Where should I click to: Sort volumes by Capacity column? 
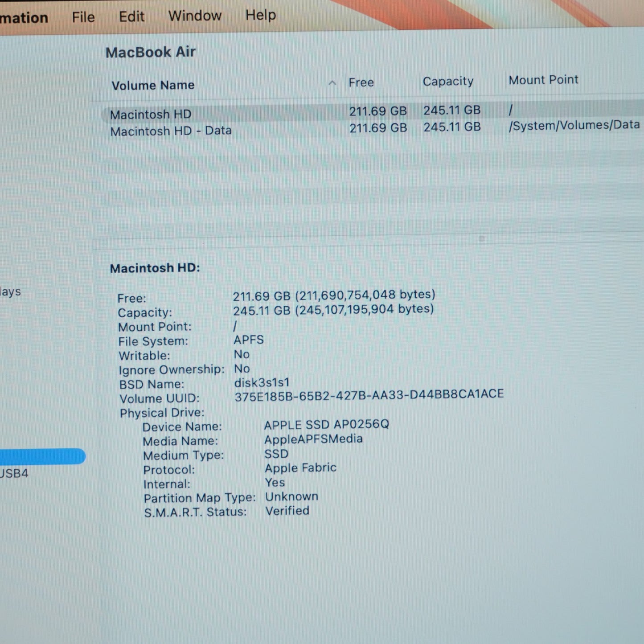pos(448,81)
